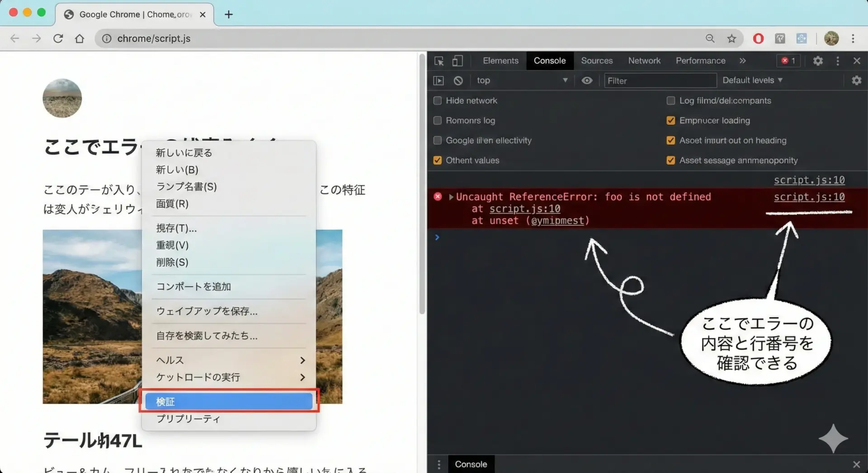Click the live expression eye icon
This screenshot has width=868, height=473.
coord(587,80)
